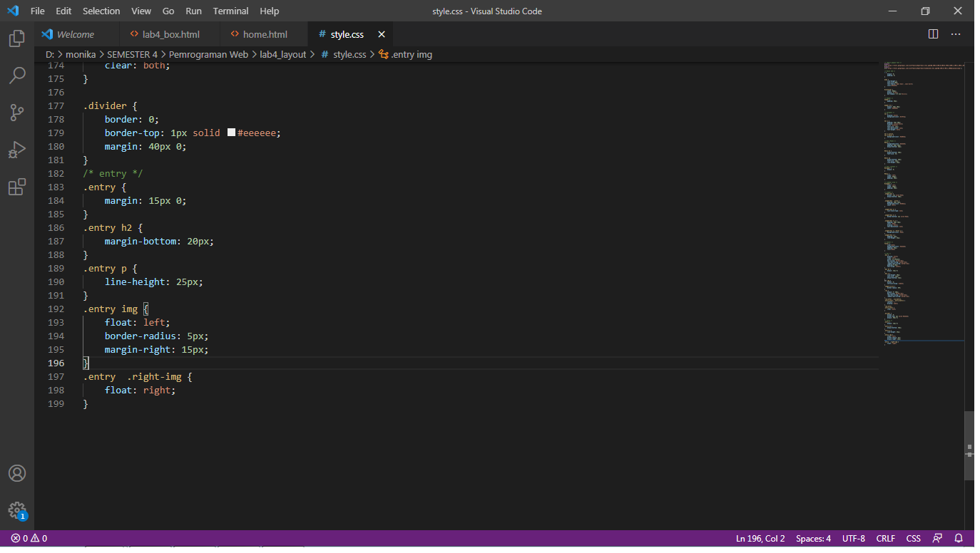Select the style.css tab

[x=350, y=34]
